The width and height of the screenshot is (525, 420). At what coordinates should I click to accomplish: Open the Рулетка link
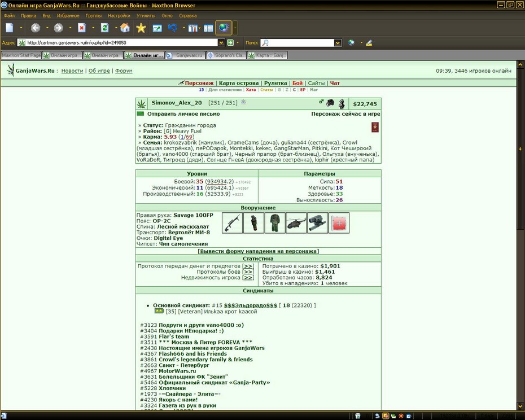pyautogui.click(x=275, y=83)
